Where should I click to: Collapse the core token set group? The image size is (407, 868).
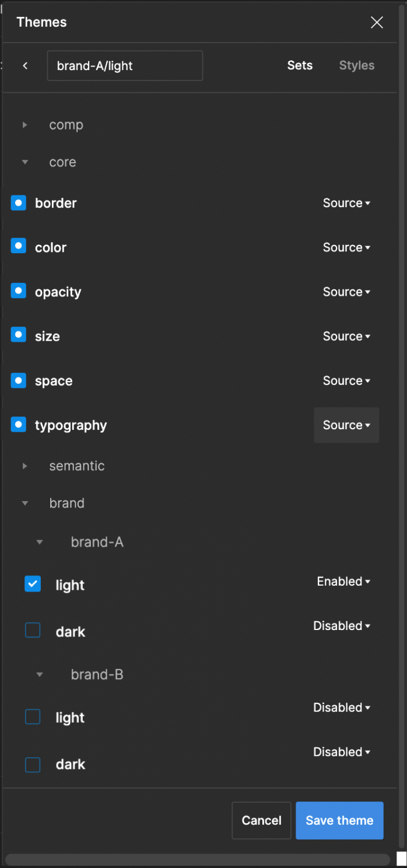click(x=25, y=162)
